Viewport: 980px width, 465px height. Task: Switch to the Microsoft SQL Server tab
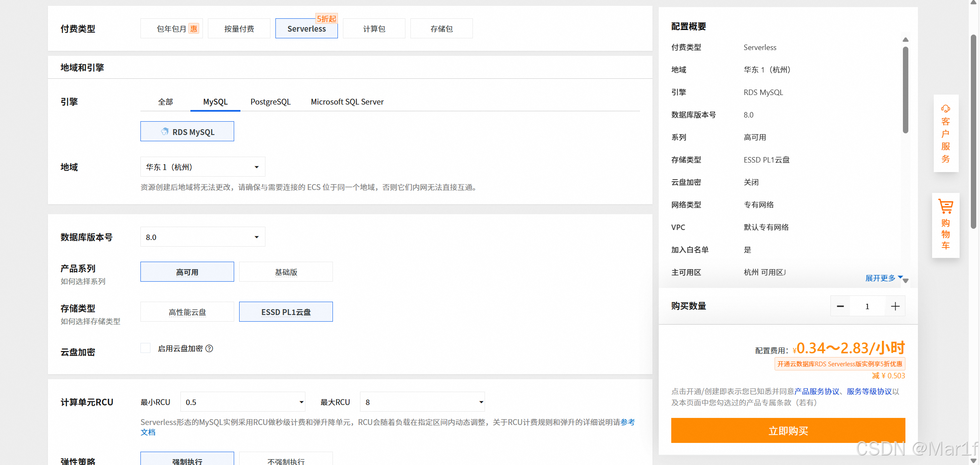pyautogui.click(x=347, y=102)
